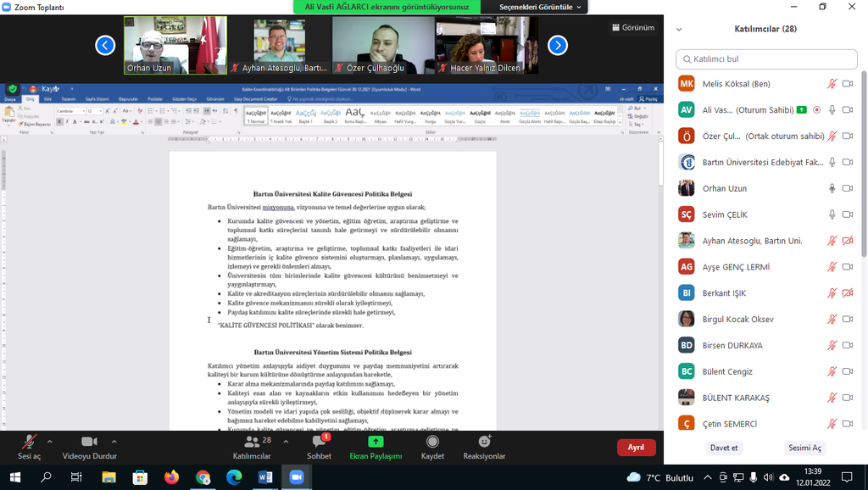Click the Katılımcı bul search field
Screen dimensions: 868x490
coord(765,58)
